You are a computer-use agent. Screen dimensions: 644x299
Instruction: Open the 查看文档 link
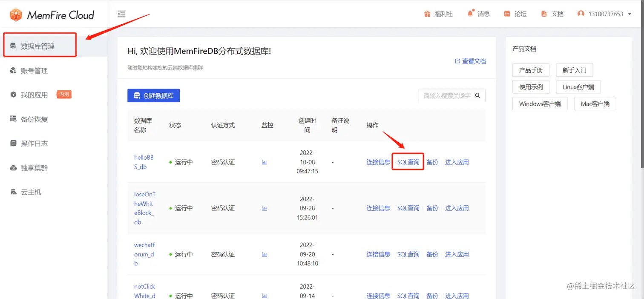[x=470, y=61]
